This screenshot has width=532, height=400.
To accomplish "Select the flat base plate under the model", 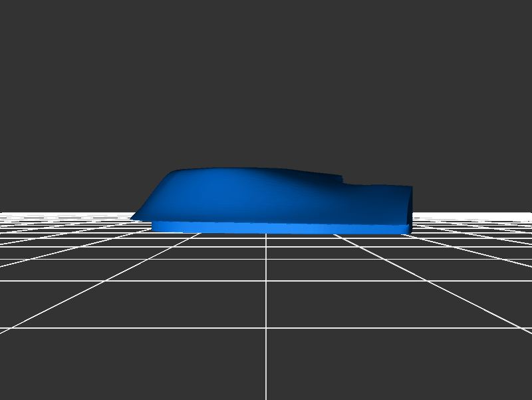I will click(279, 228).
